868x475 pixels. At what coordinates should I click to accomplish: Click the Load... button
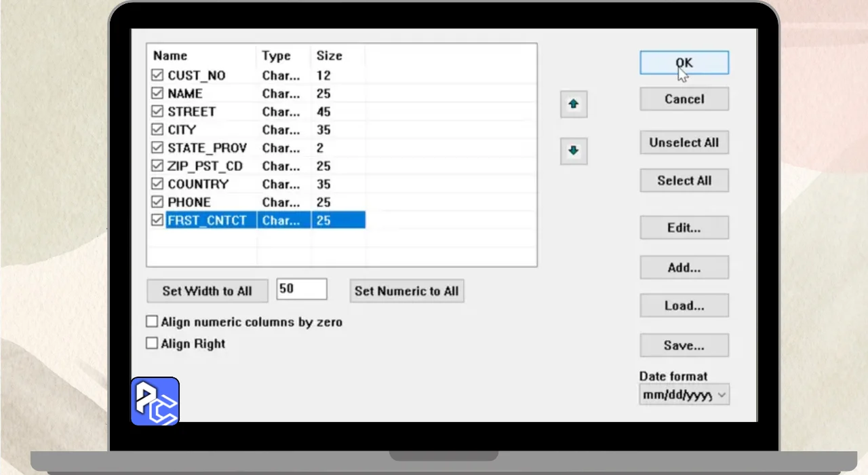(684, 305)
